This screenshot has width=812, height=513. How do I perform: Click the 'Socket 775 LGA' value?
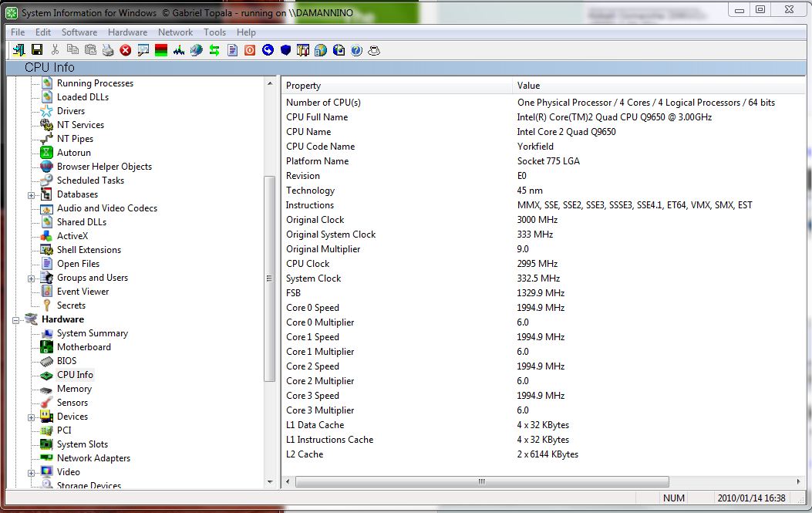[x=548, y=160]
